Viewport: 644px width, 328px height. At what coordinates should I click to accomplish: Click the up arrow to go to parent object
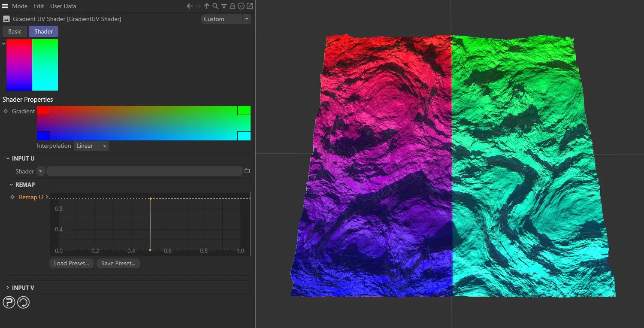point(206,6)
